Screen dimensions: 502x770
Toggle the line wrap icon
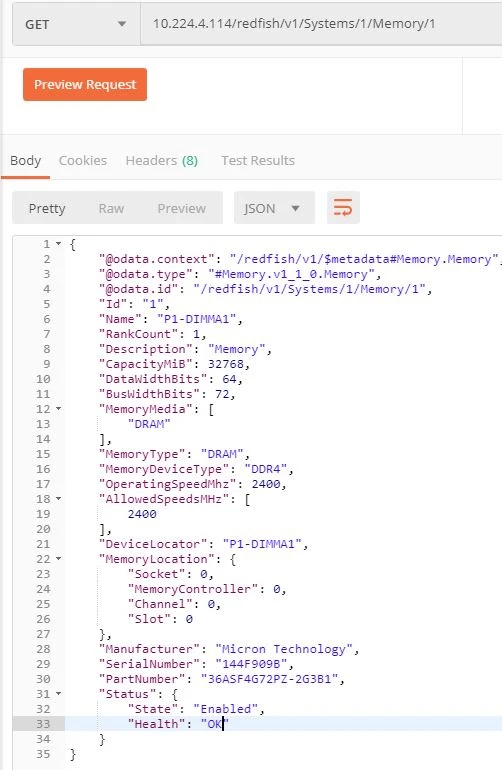[343, 208]
